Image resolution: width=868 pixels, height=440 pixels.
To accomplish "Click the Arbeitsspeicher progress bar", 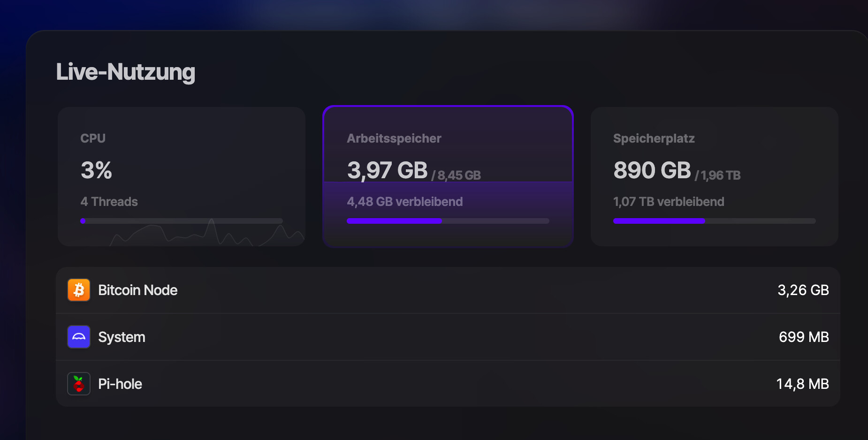I will (x=448, y=221).
